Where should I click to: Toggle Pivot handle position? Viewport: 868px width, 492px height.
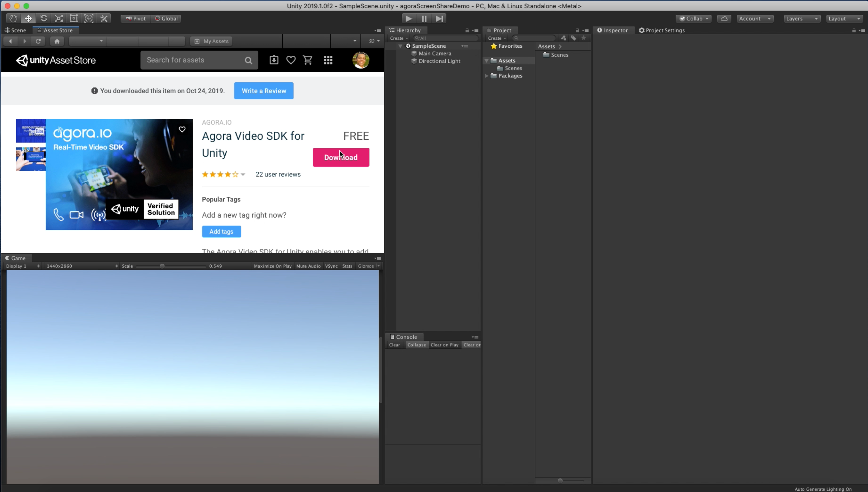tap(136, 19)
